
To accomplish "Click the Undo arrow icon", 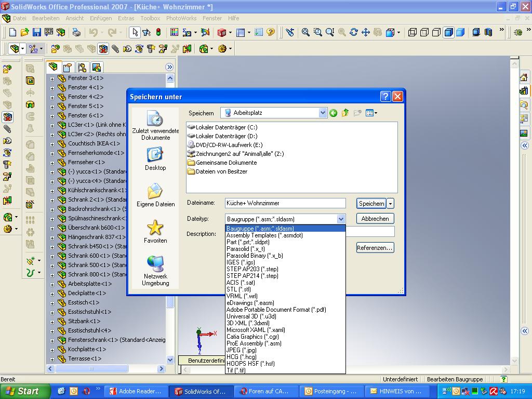I will tap(93, 32).
